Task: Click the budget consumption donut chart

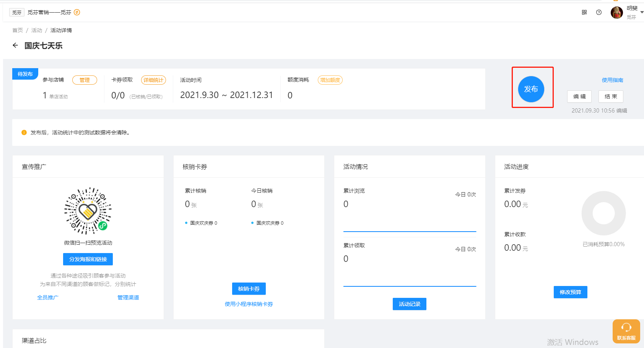Action: pyautogui.click(x=603, y=213)
